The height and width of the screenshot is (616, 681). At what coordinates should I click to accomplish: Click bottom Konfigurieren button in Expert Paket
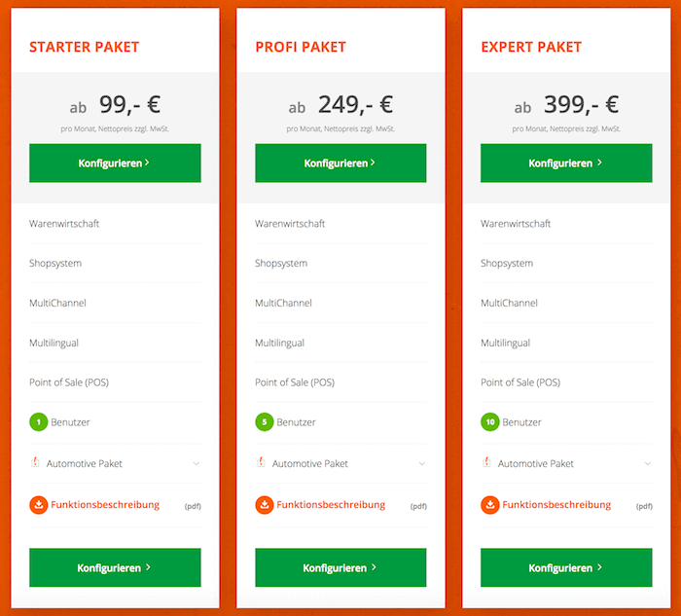pyautogui.click(x=566, y=567)
